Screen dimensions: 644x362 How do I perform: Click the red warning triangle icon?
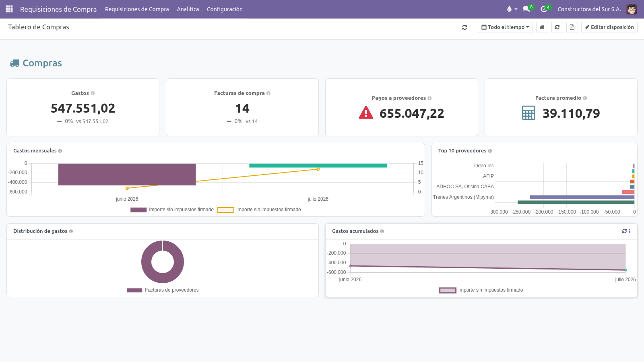click(366, 113)
